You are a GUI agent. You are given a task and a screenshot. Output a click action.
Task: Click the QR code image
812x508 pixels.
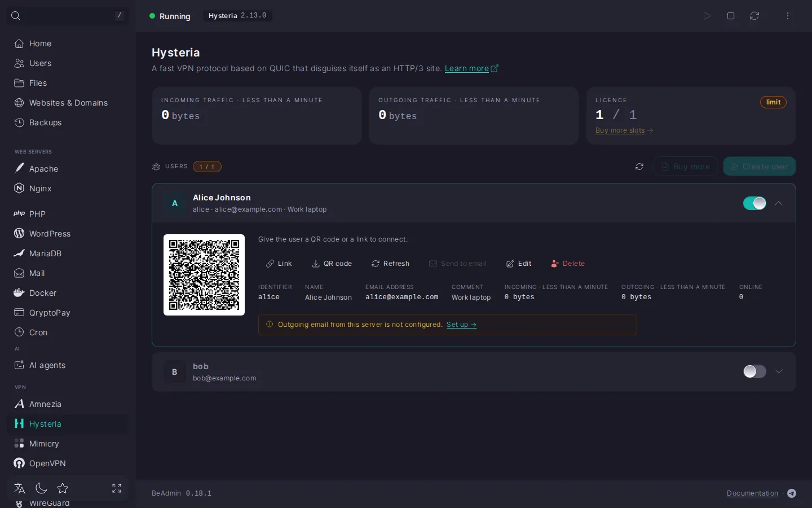pyautogui.click(x=204, y=275)
